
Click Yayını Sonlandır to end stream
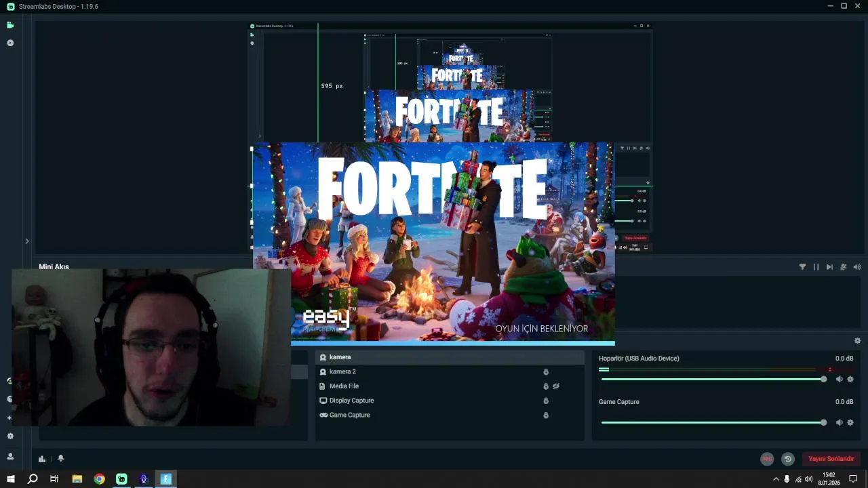click(831, 459)
